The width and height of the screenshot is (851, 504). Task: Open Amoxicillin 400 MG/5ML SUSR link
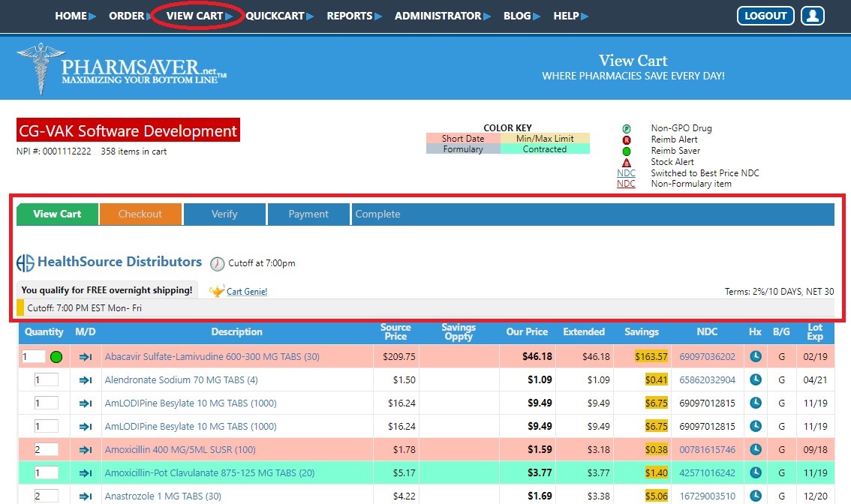coord(180,450)
